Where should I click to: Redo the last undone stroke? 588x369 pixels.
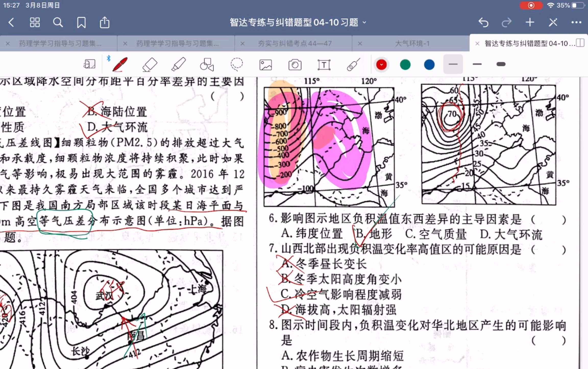coord(506,22)
